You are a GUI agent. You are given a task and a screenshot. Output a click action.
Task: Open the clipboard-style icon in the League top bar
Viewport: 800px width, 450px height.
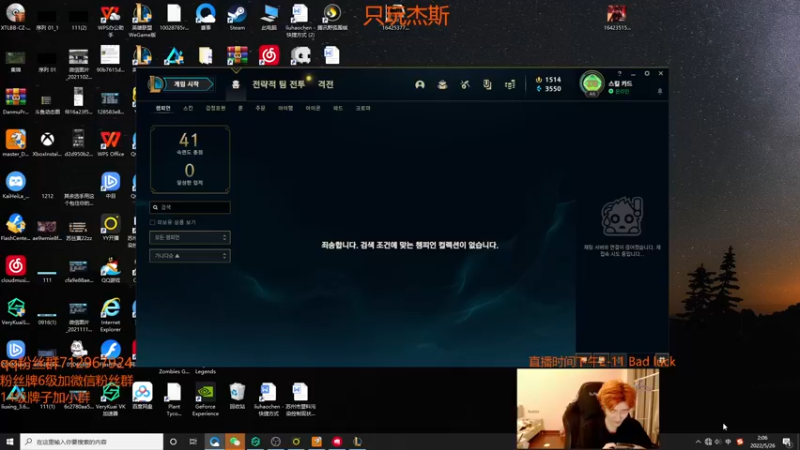(487, 85)
